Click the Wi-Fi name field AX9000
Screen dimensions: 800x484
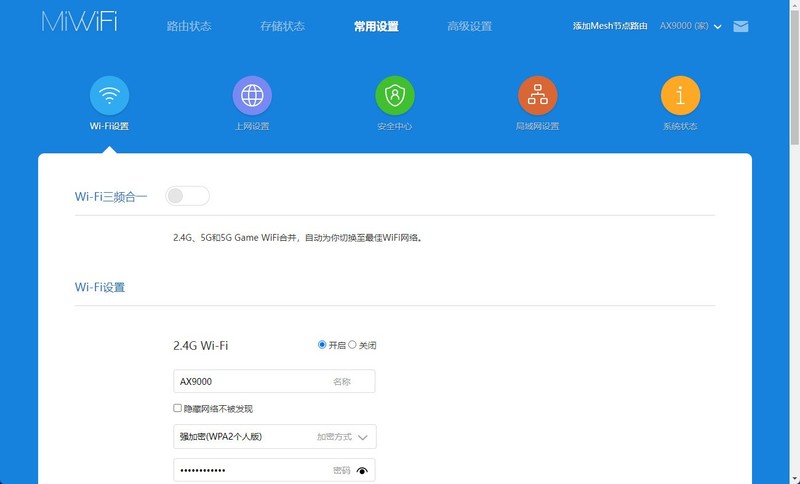pyautogui.click(x=274, y=381)
